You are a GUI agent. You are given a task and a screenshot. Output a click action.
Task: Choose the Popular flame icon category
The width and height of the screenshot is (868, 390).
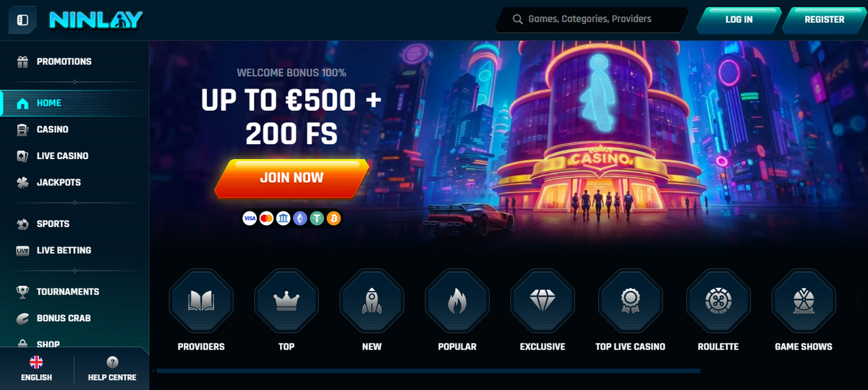457,300
